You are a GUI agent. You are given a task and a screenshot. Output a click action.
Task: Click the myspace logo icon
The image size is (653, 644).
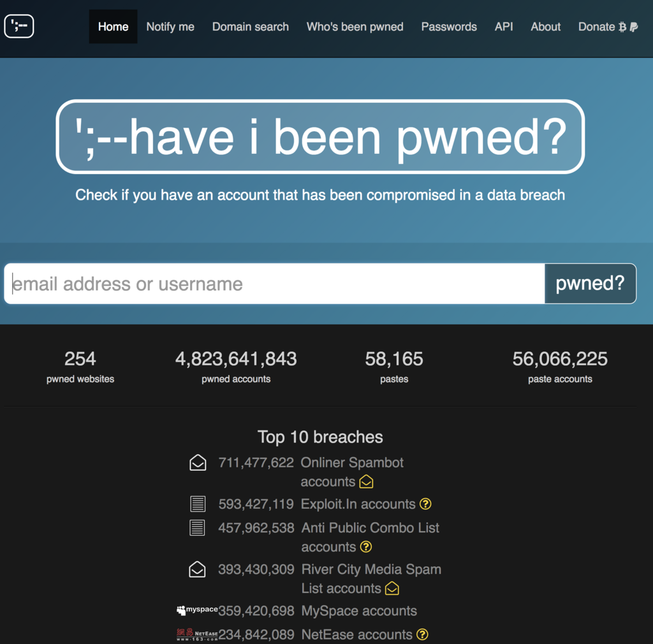197,610
